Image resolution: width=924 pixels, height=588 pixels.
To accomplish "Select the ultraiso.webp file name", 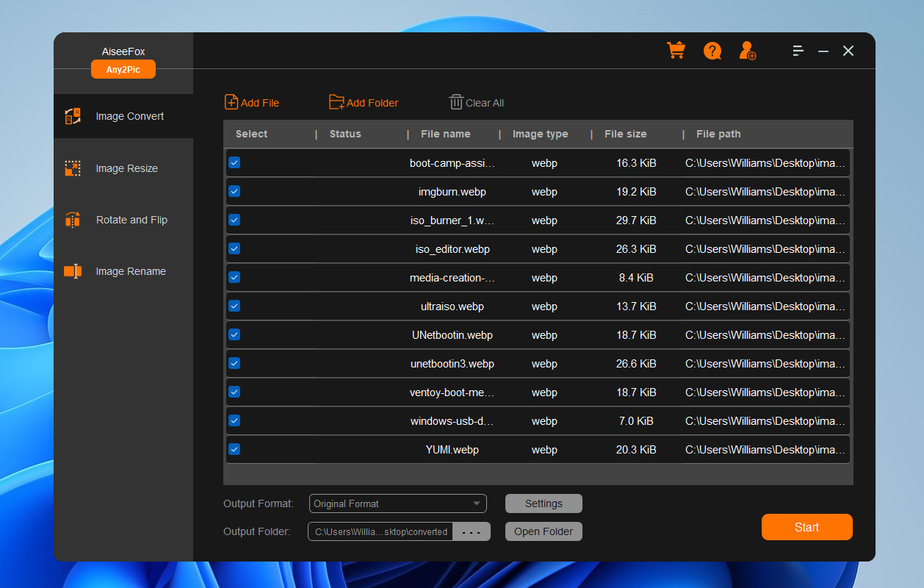I will pos(452,306).
